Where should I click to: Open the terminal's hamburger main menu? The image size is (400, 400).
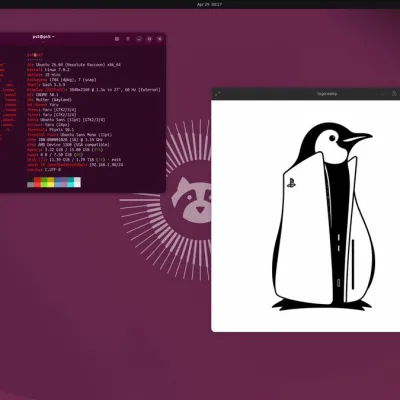pos(128,39)
